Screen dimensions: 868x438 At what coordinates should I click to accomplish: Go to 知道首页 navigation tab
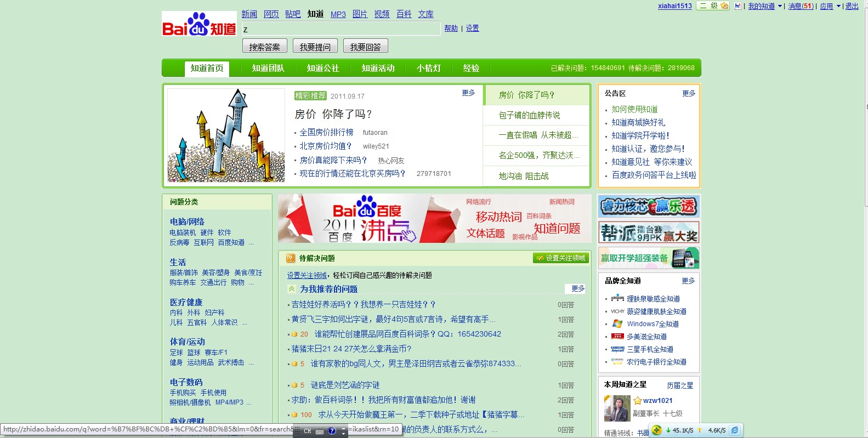click(207, 69)
